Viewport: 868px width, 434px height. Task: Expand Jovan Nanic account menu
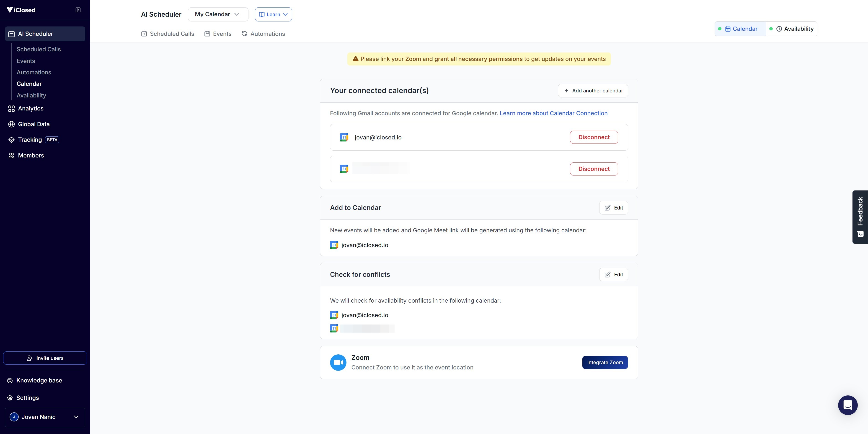pos(45,417)
